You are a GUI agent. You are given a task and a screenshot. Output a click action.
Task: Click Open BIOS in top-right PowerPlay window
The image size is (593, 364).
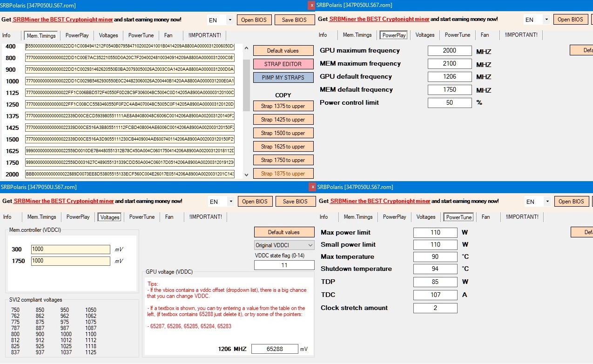click(570, 20)
